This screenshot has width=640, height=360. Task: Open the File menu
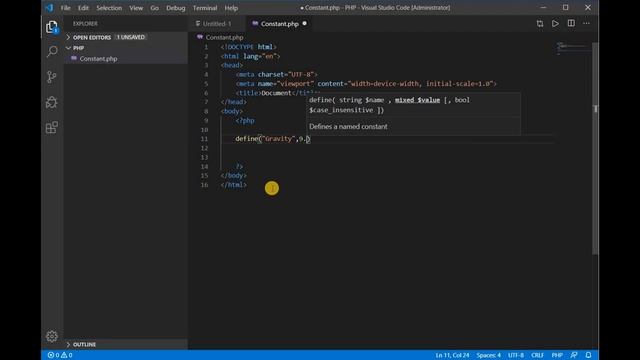[66, 8]
